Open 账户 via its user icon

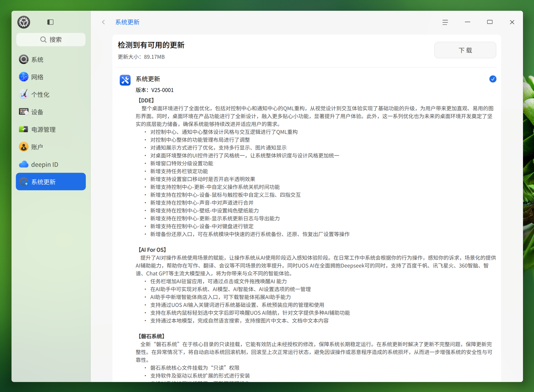tap(24, 147)
